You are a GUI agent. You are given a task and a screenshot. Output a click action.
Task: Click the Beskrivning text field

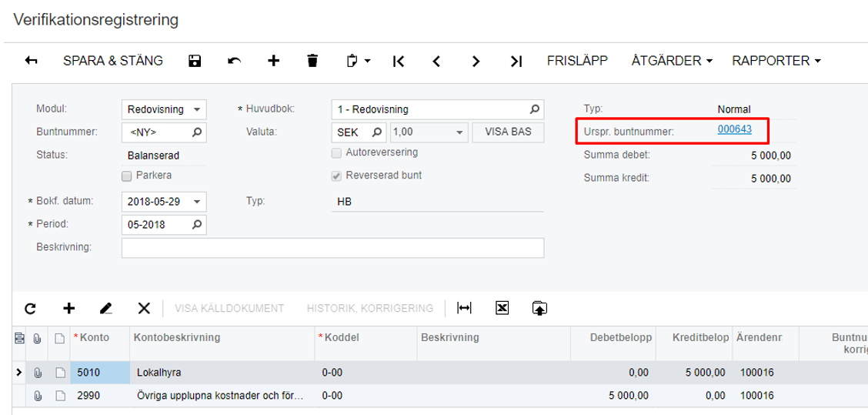pos(332,248)
